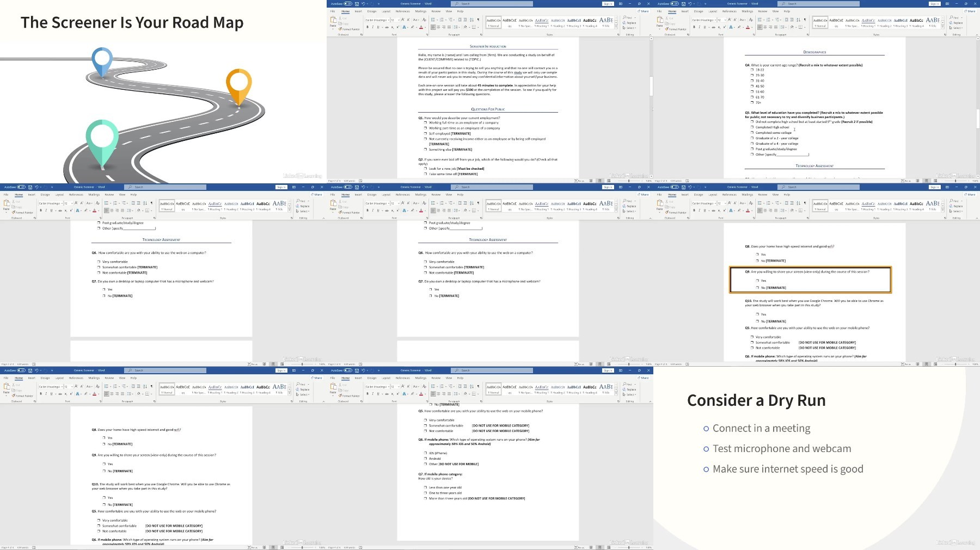980x550 pixels.
Task: Justify text in mobile phone category window
Action: (x=449, y=394)
